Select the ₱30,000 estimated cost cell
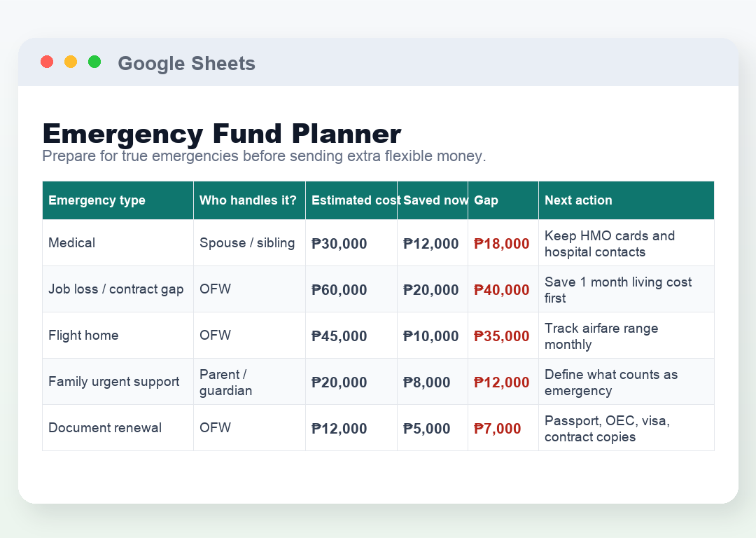 (x=351, y=242)
